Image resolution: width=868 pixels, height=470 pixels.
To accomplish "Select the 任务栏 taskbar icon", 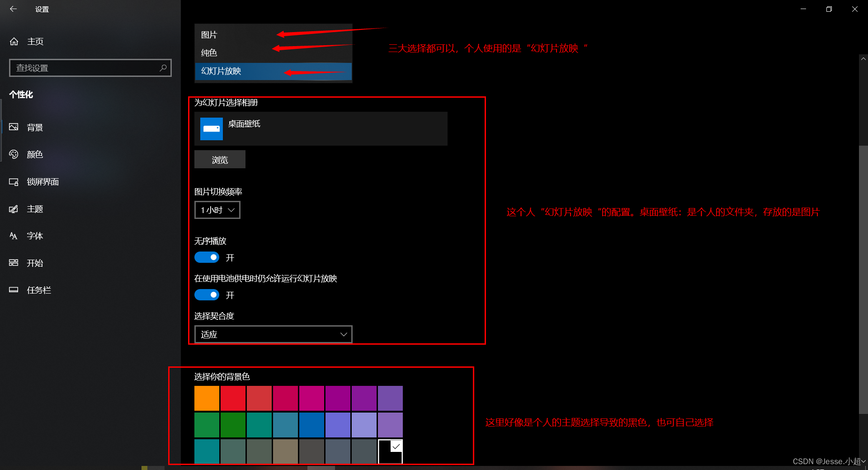I will [x=14, y=290].
